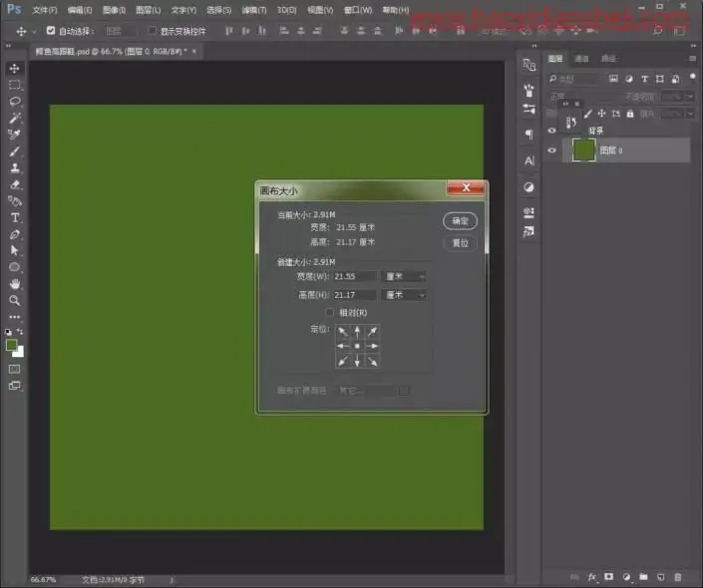Open the 文件(F) menu
This screenshot has height=588, width=703.
(x=45, y=10)
